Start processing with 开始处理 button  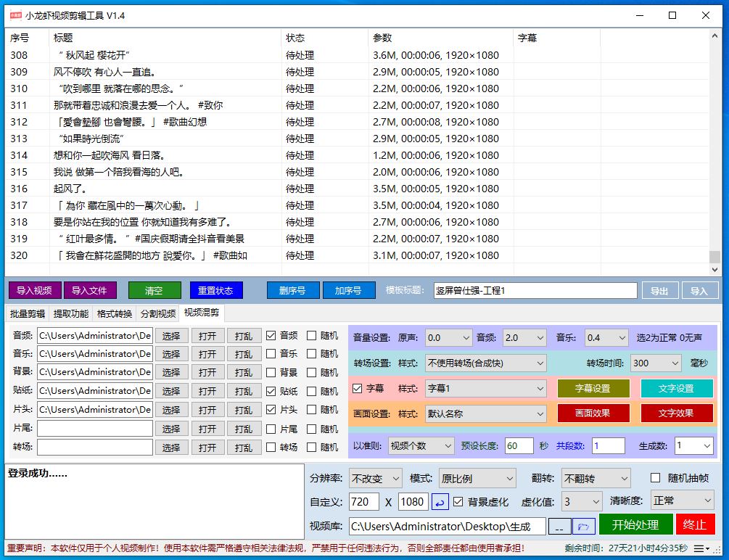(635, 524)
